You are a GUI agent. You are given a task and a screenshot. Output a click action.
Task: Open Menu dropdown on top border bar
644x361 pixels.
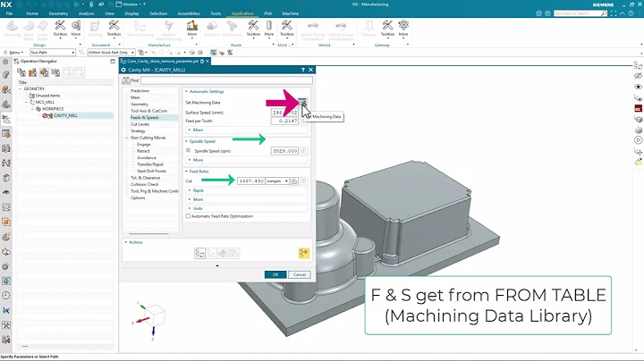coord(14,53)
